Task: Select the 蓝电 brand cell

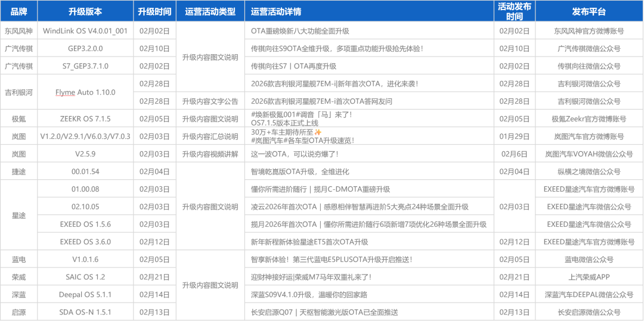Action: [18, 260]
